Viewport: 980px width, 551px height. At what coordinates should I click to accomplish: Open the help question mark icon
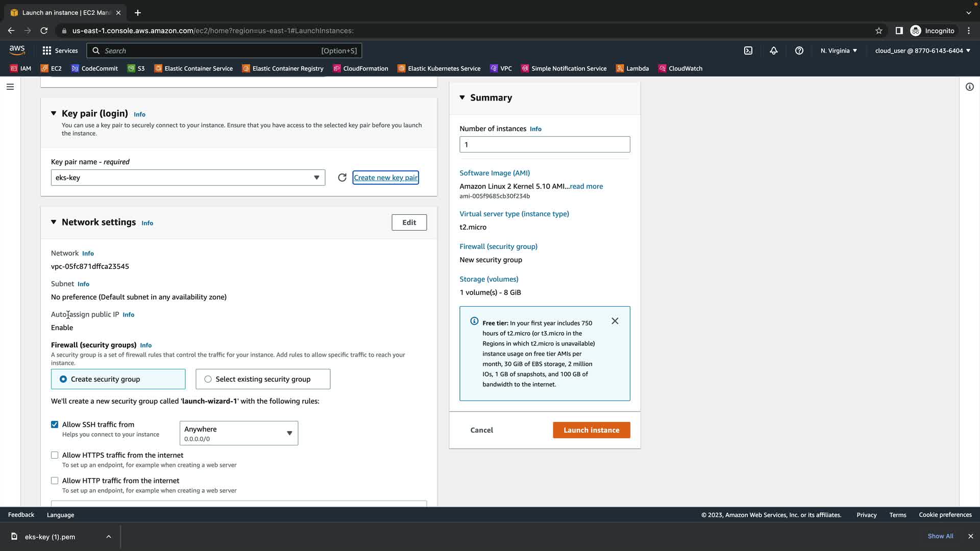(799, 51)
